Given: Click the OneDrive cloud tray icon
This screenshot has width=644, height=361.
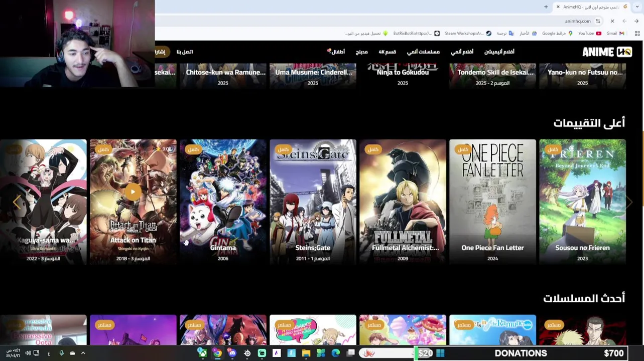Looking at the screenshot, I should click(72, 353).
